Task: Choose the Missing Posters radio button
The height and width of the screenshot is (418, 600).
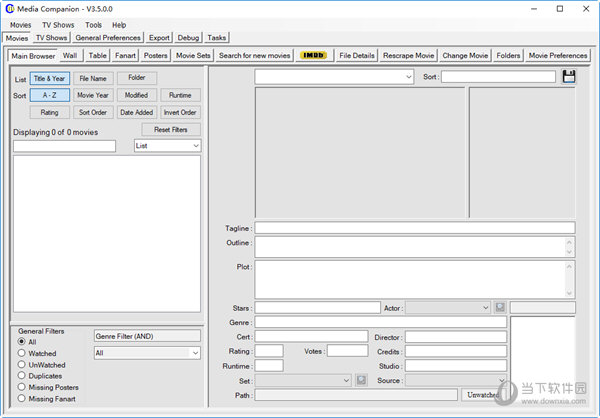Action: tap(22, 388)
